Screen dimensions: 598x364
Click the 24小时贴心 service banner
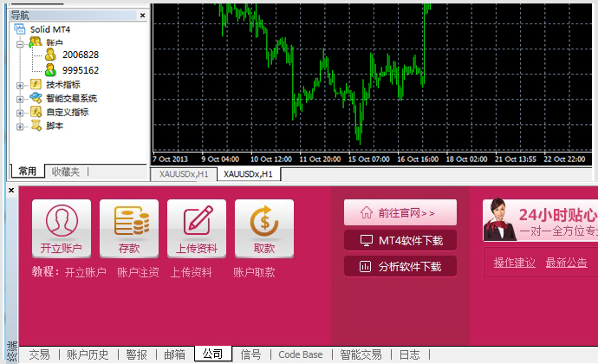tap(540, 220)
